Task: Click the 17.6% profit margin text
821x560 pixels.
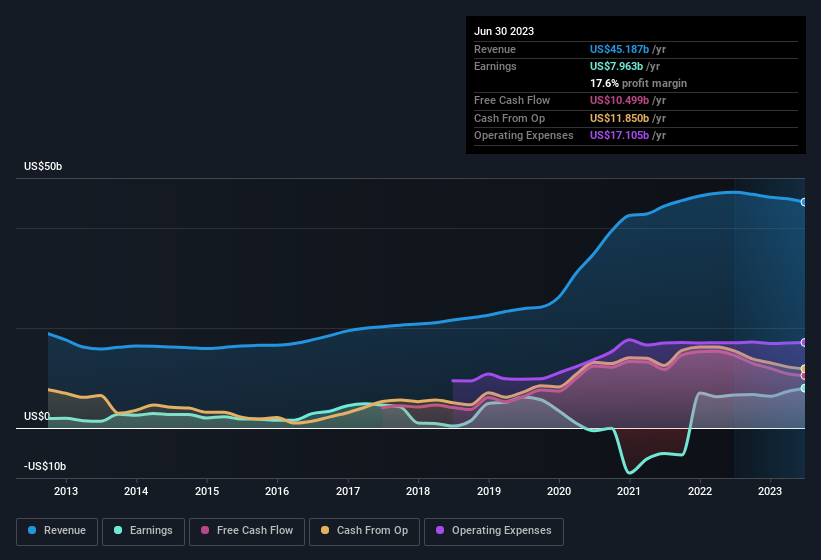Action: 638,83
